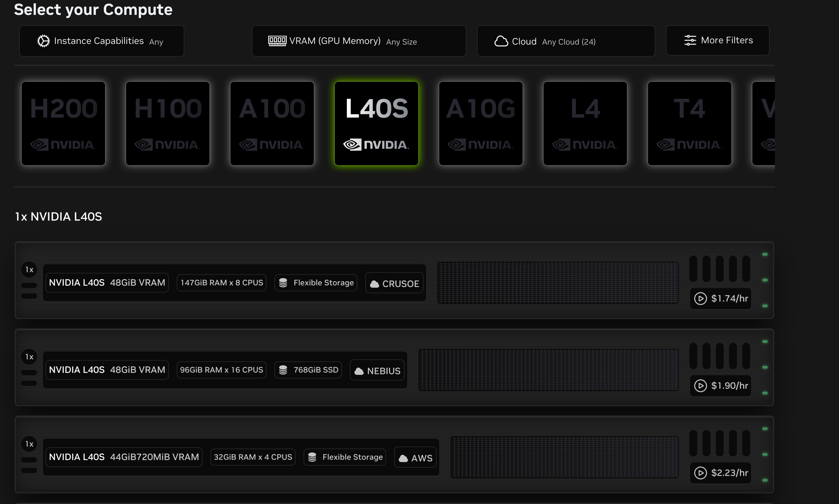Click the cloud icon in the CRUSOE badge
The height and width of the screenshot is (504, 839).
[x=374, y=284]
